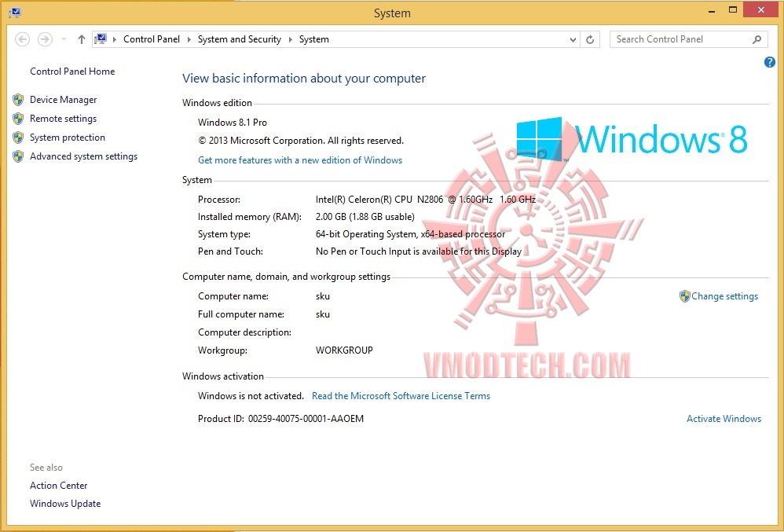Go up one level with Up arrow

click(82, 39)
